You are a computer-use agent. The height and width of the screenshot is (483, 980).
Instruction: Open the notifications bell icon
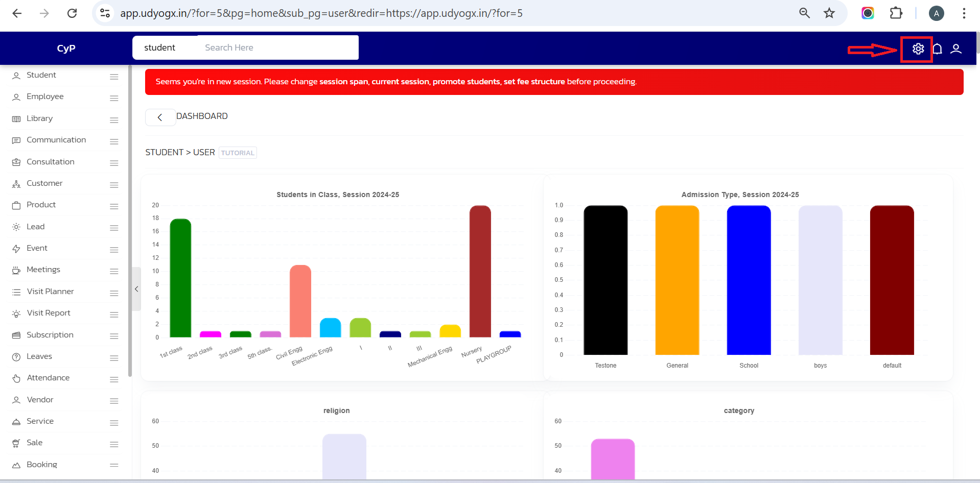(x=937, y=49)
